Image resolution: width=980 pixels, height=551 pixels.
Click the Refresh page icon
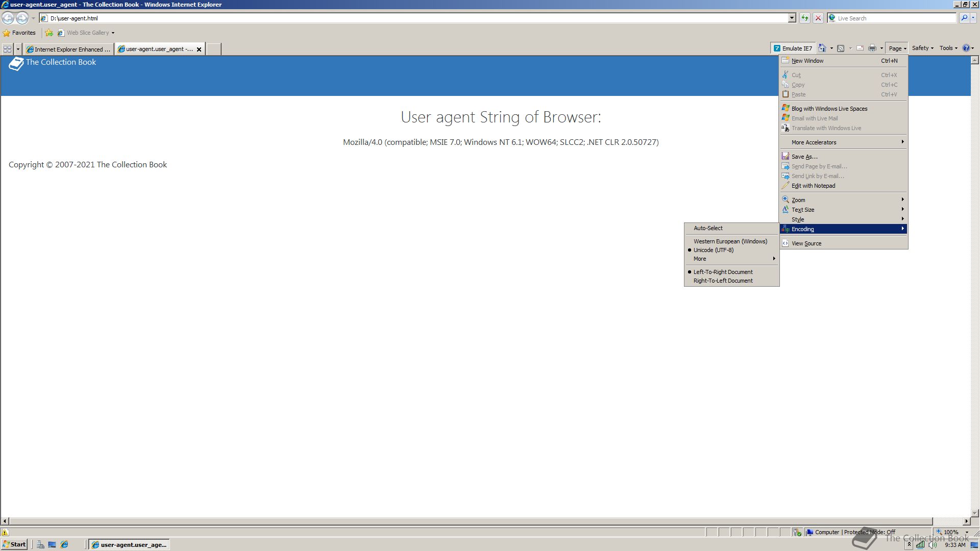click(805, 18)
